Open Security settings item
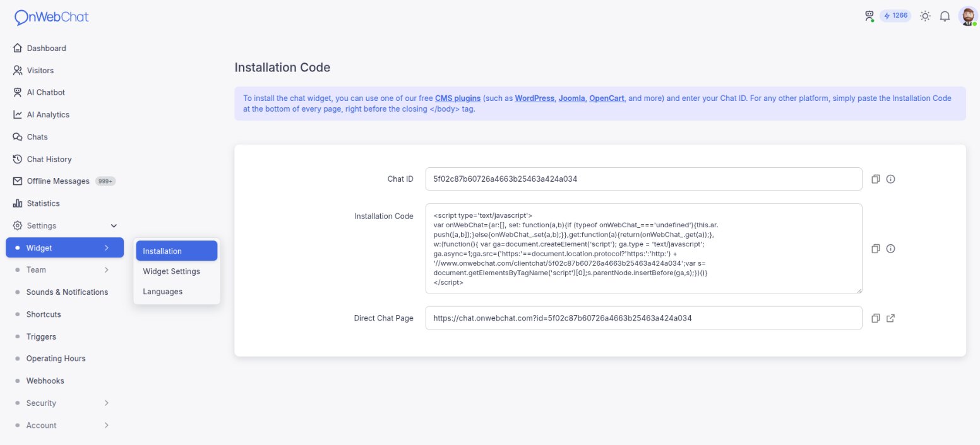This screenshot has width=980, height=445. pyautogui.click(x=41, y=403)
